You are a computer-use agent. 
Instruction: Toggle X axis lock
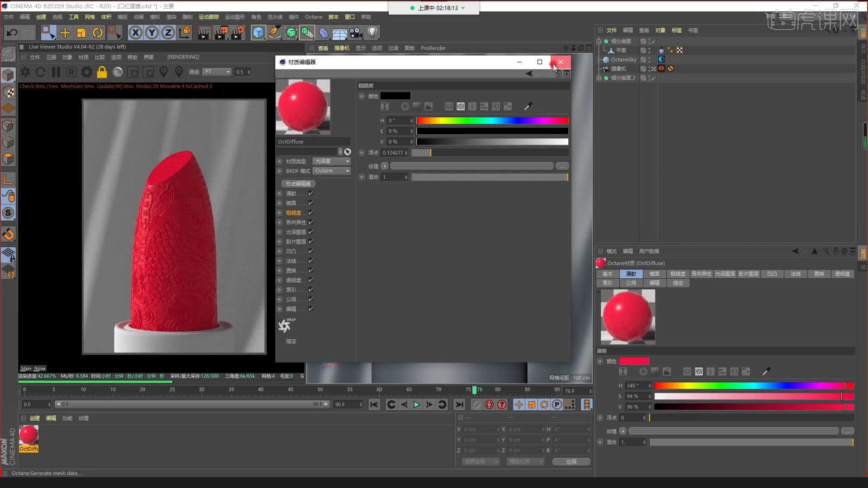point(136,33)
